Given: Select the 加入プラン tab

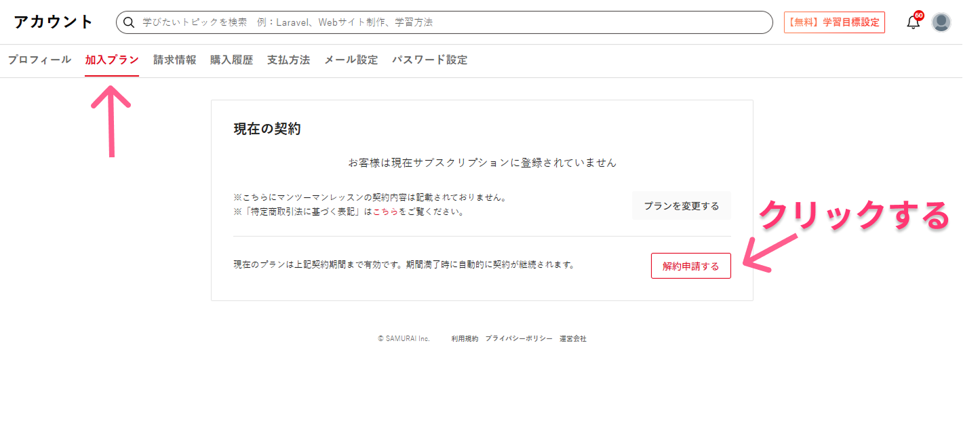Looking at the screenshot, I should point(112,60).
